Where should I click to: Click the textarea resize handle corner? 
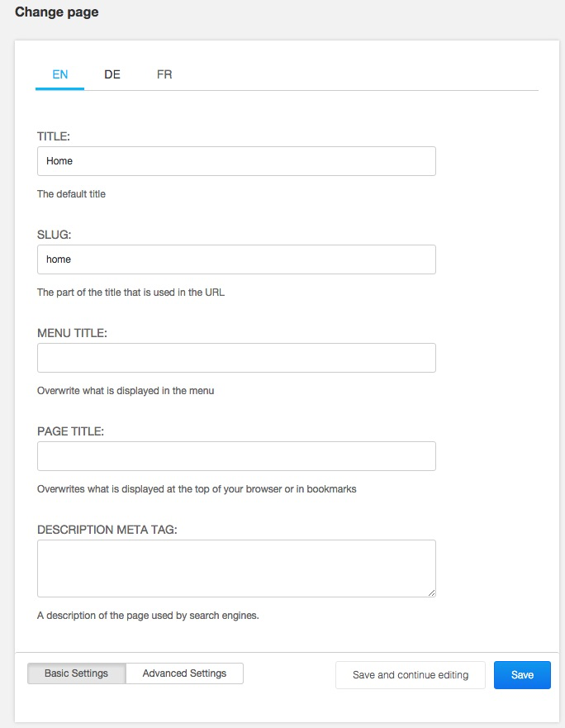431,592
